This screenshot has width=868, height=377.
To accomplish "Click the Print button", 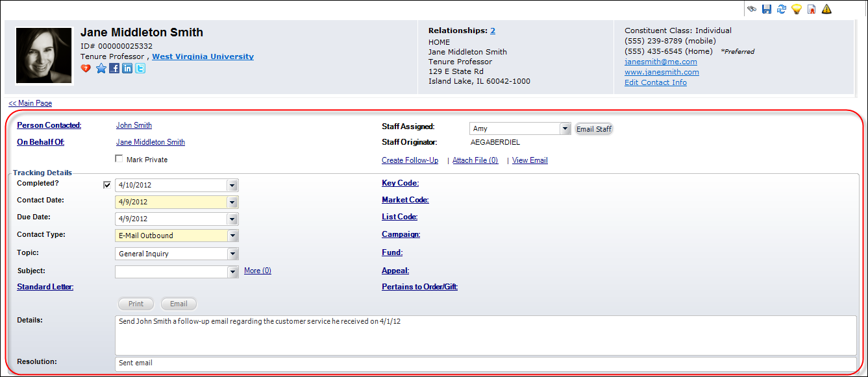I will coord(136,304).
